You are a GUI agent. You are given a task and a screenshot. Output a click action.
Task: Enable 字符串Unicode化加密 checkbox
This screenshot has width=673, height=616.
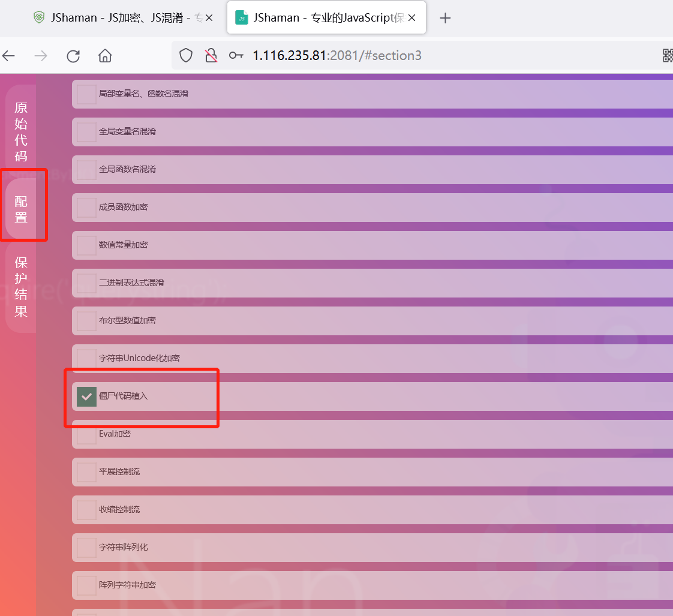(x=86, y=359)
